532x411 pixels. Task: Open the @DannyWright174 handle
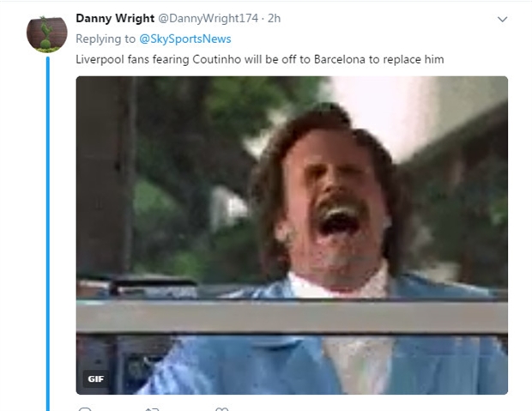coord(208,18)
